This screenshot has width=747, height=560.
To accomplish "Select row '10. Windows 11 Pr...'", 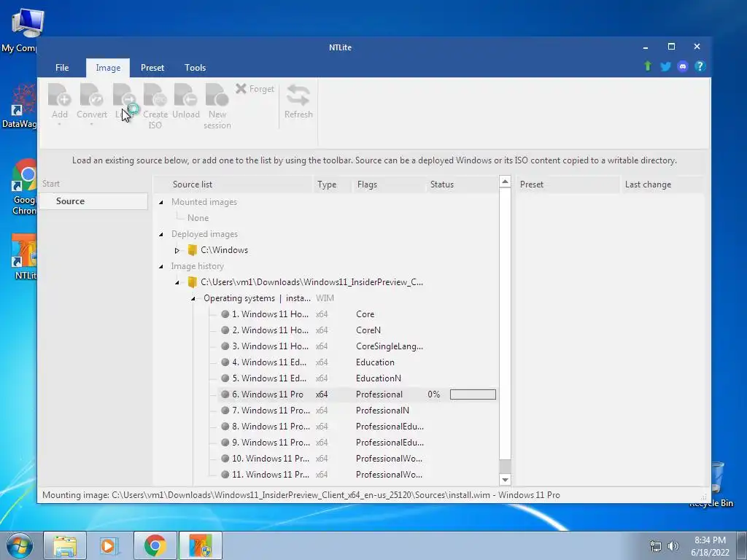I will pyautogui.click(x=357, y=459).
